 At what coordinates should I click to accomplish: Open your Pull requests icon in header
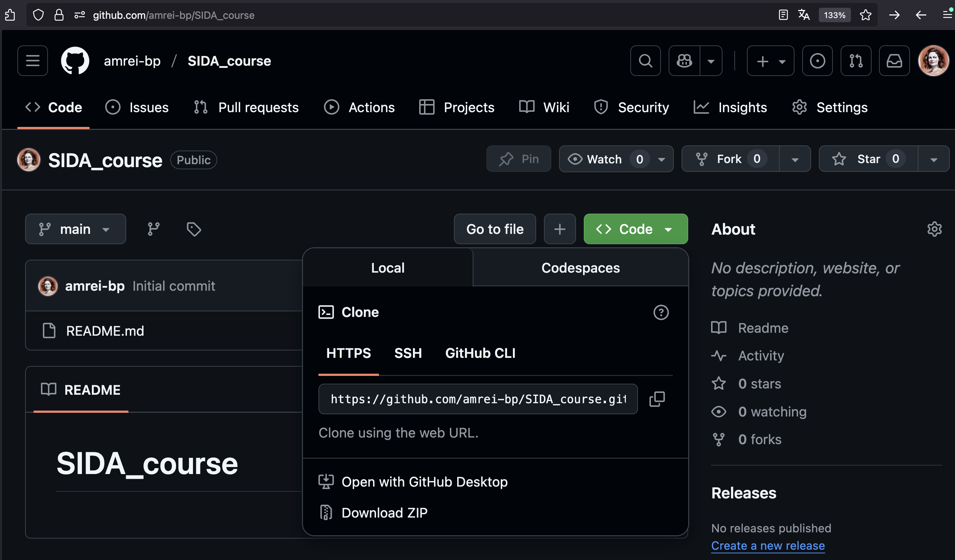click(856, 61)
